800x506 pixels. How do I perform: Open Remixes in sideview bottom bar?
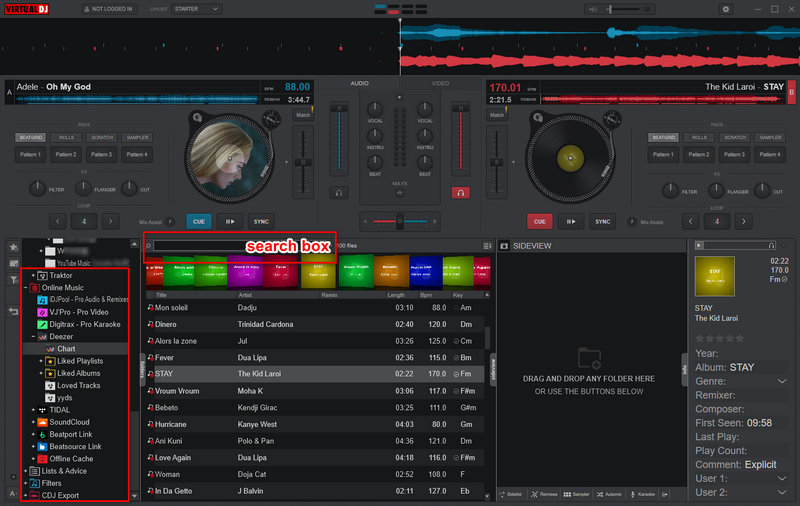[x=544, y=494]
